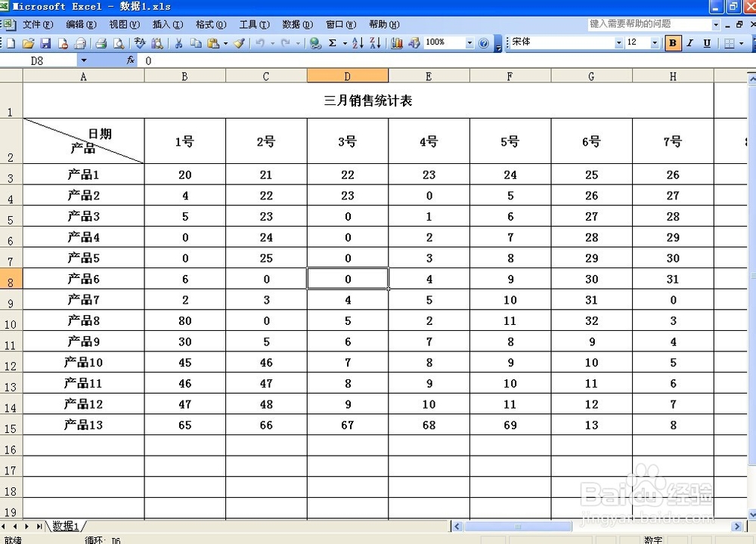Apply Underline formatting
The height and width of the screenshot is (544, 756).
click(707, 43)
